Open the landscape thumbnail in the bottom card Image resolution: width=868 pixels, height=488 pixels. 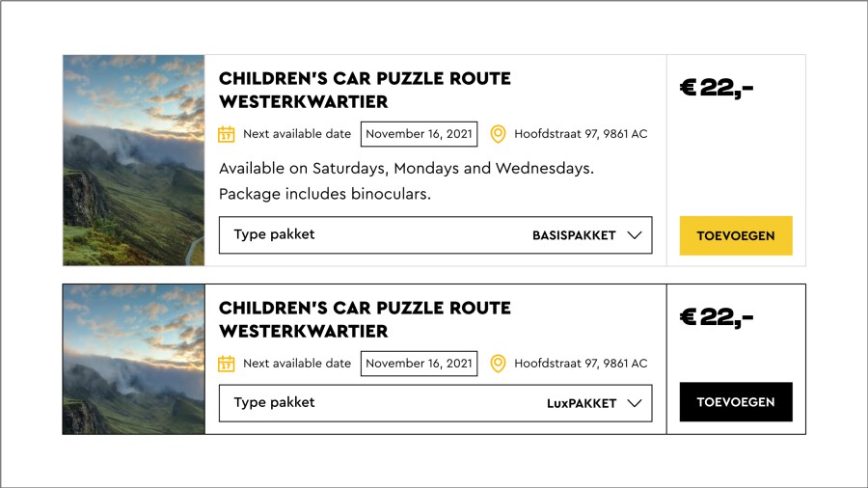coord(134,359)
